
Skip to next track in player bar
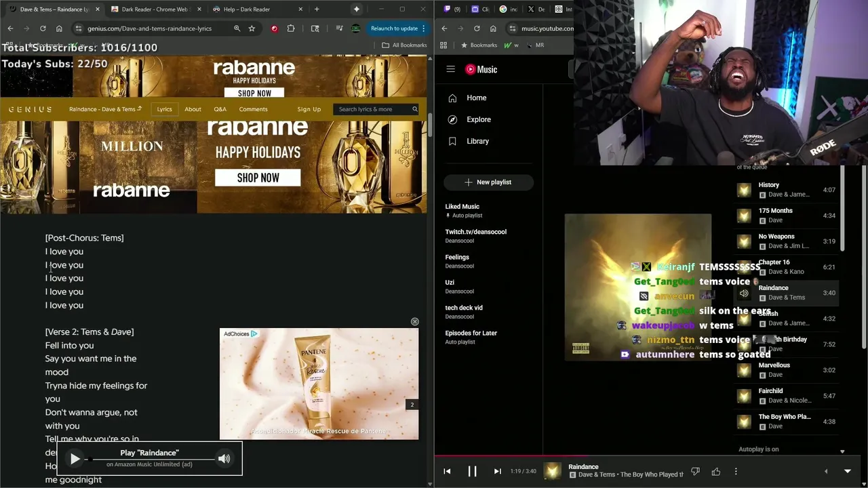pyautogui.click(x=497, y=471)
